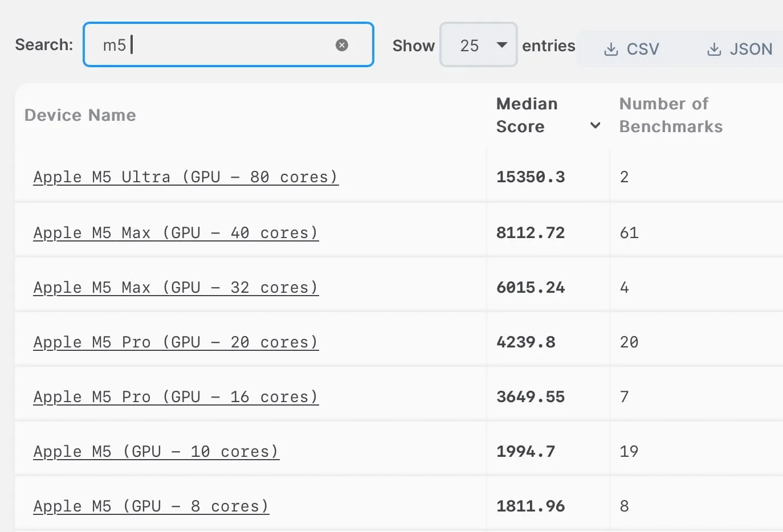Viewport: 783px width, 532px height.
Task: Open Apple M5 (GPU - 8 cores) link
Action: coord(151,506)
